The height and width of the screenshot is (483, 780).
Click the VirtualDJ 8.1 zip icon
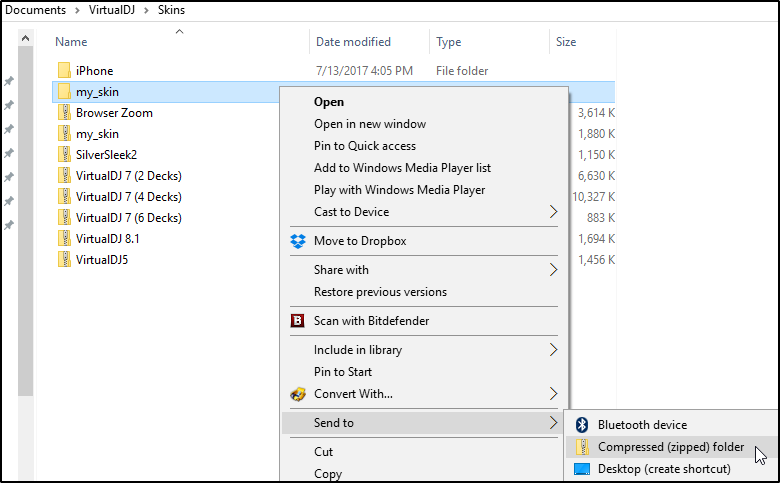(64, 238)
